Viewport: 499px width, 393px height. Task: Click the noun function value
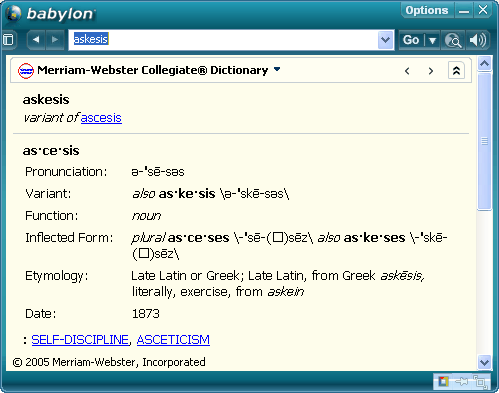coord(146,216)
